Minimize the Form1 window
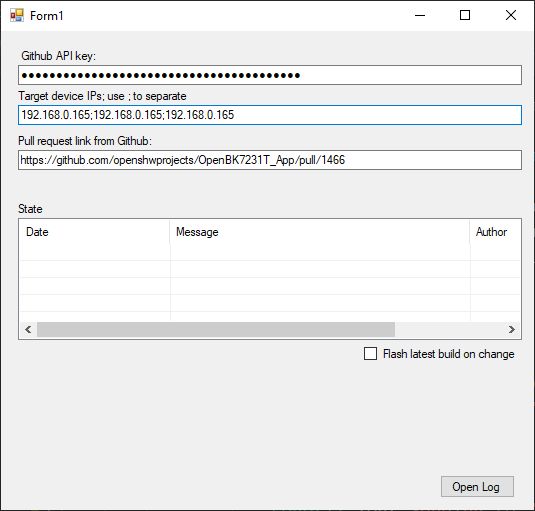Screen dimensions: 535x511 coord(420,15)
